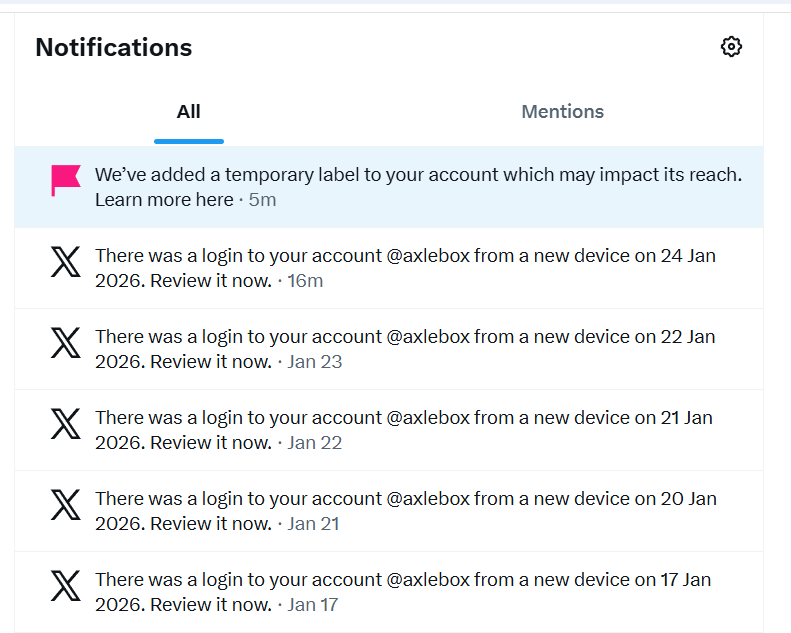The image size is (791, 633).
Task: Open login alert for 21 Jan 2026
Action: click(x=389, y=430)
